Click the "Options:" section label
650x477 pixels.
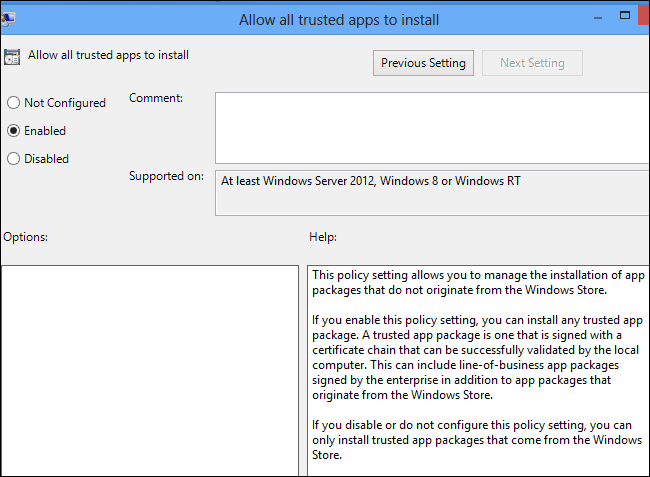[x=26, y=237]
